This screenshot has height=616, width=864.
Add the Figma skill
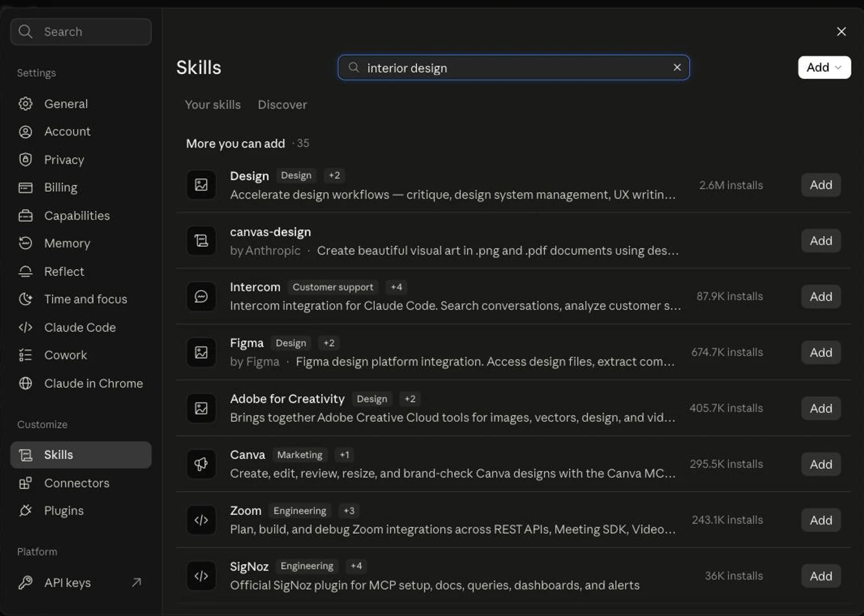click(x=821, y=353)
